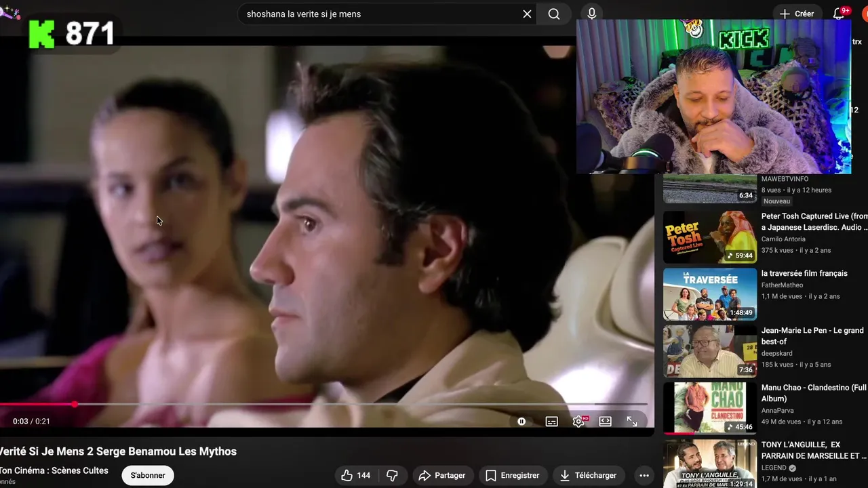Open channel Camilo Antoria
This screenshot has height=488, width=868.
pyautogui.click(x=783, y=239)
